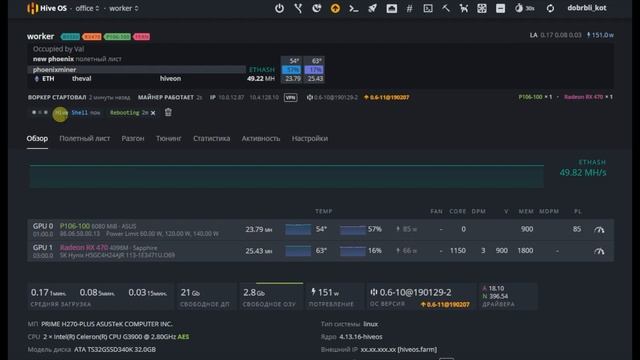This screenshot has height=360, width=640.
Task: Click the trash icon to clear commands
Action: click(x=168, y=112)
